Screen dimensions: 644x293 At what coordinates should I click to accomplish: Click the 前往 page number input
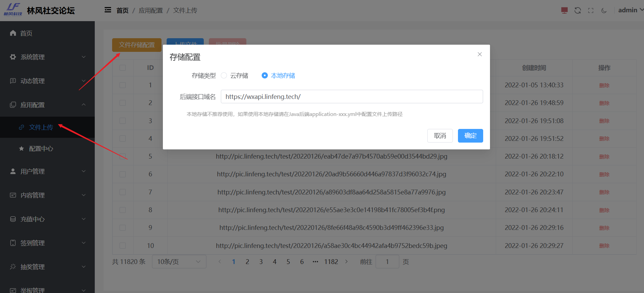pos(387,262)
